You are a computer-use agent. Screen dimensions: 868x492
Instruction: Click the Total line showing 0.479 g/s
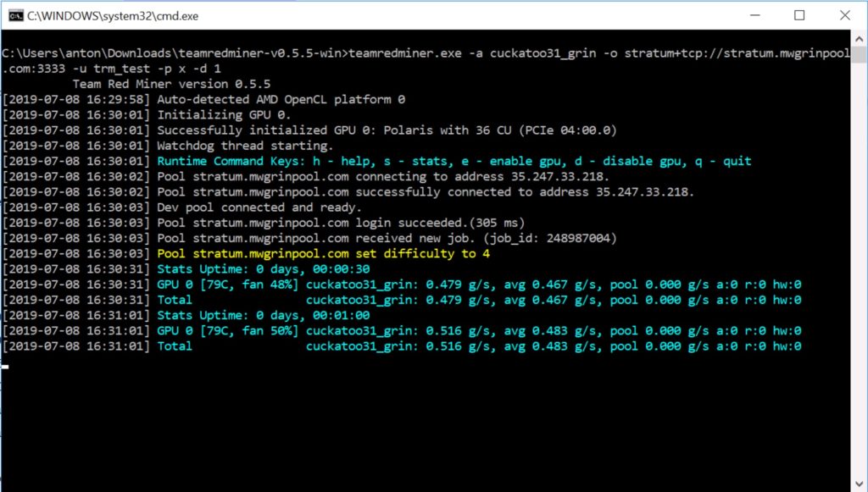pyautogui.click(x=402, y=301)
